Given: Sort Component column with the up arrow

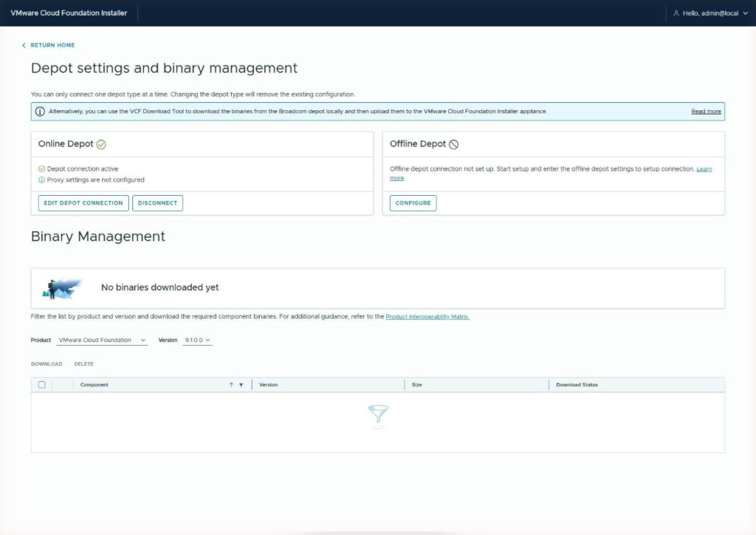Looking at the screenshot, I should 231,385.
